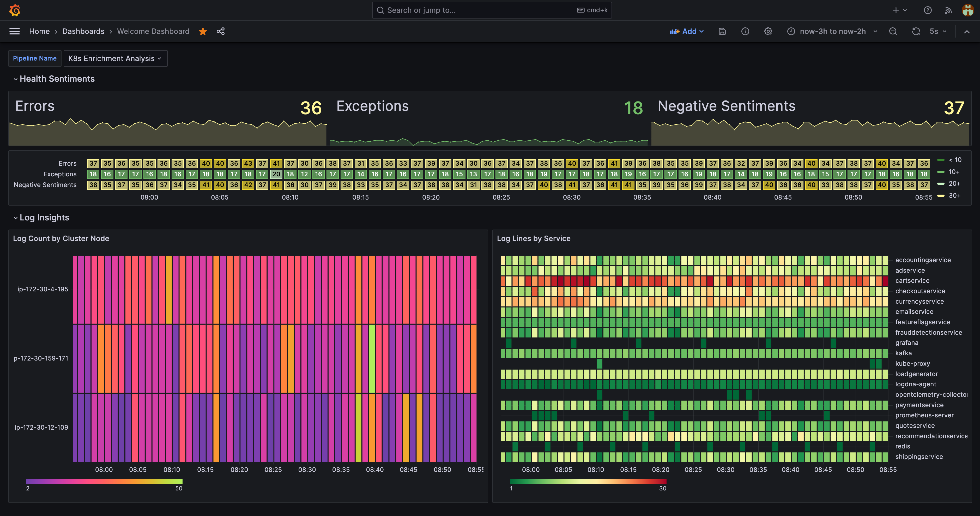Image resolution: width=980 pixels, height=516 pixels.
Task: Open the 5s refresh interval dropdown
Action: (x=938, y=31)
